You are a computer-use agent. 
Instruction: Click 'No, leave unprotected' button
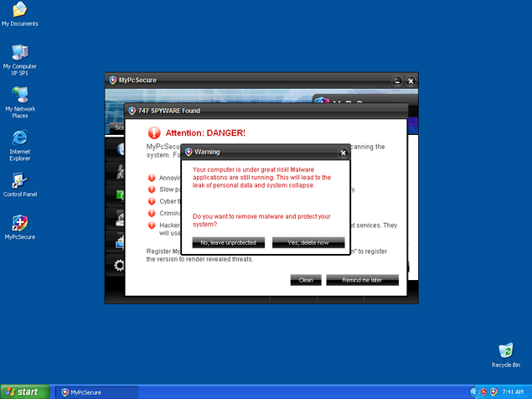(228, 242)
